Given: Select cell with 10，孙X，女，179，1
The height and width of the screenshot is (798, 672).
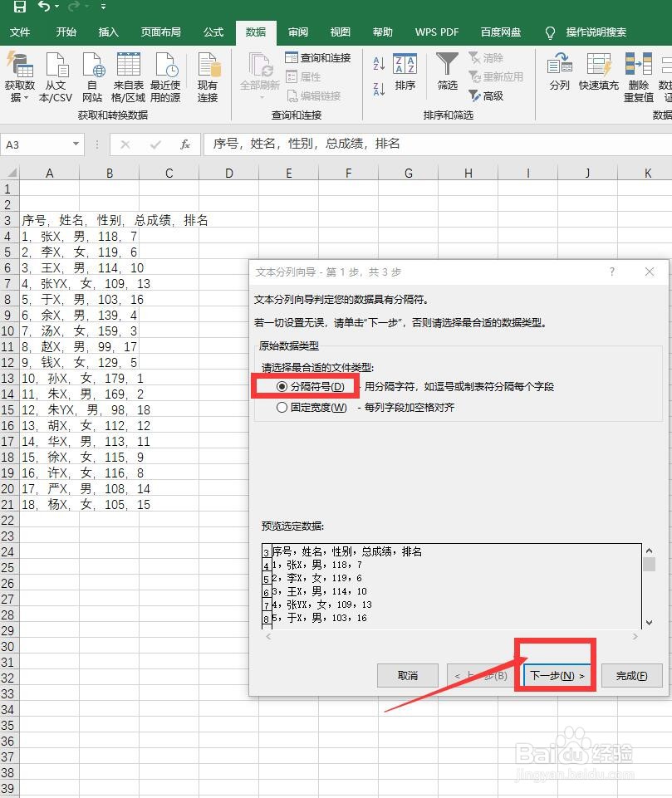Looking at the screenshot, I should (x=49, y=378).
